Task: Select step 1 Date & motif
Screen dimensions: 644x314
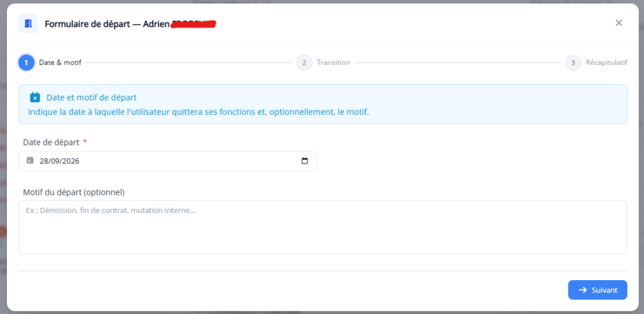Action: pyautogui.click(x=50, y=63)
